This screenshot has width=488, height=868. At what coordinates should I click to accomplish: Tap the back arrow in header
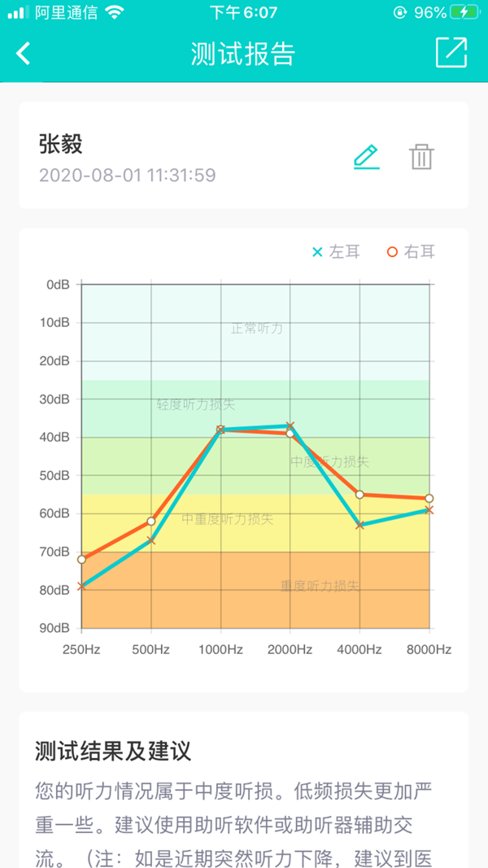(24, 54)
